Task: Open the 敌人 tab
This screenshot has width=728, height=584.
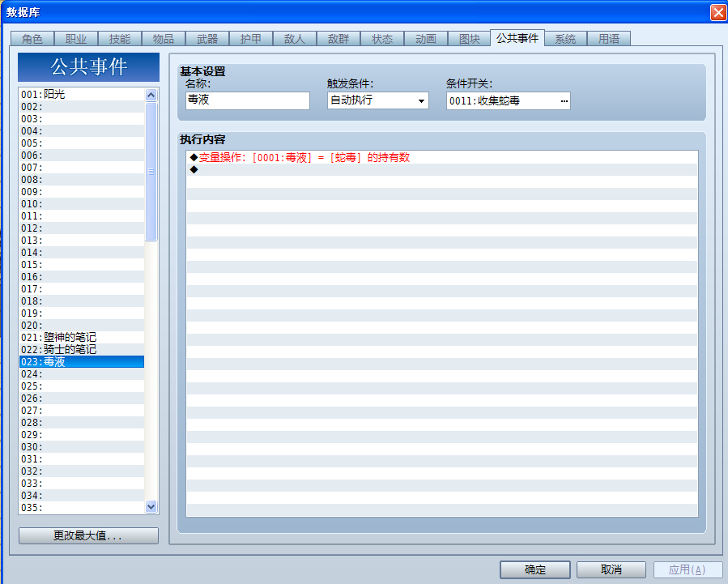Action: pos(294,39)
